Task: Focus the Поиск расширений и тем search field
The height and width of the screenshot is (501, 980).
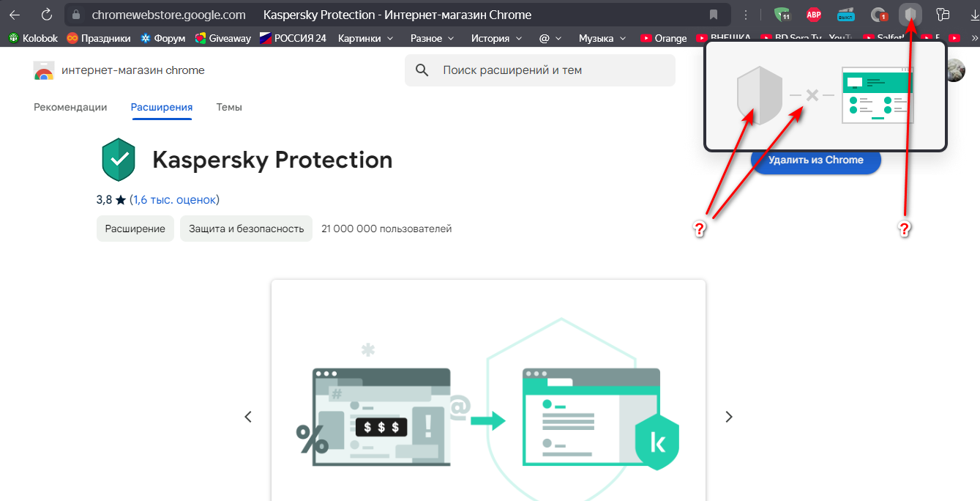Action: (x=540, y=70)
